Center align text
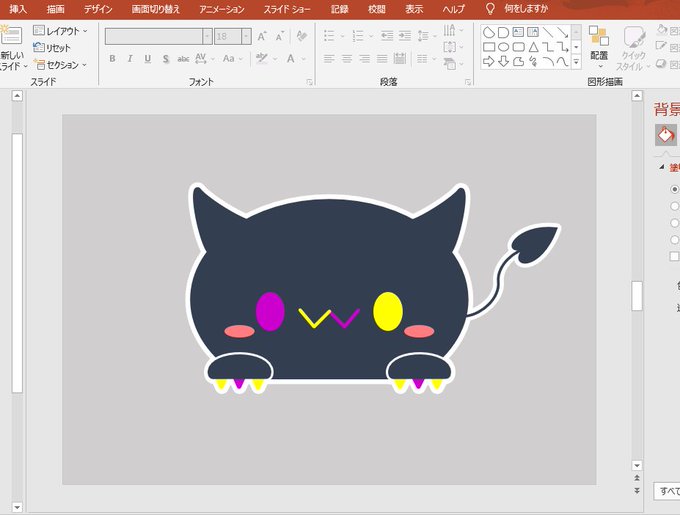The width and height of the screenshot is (680, 515). [347, 59]
